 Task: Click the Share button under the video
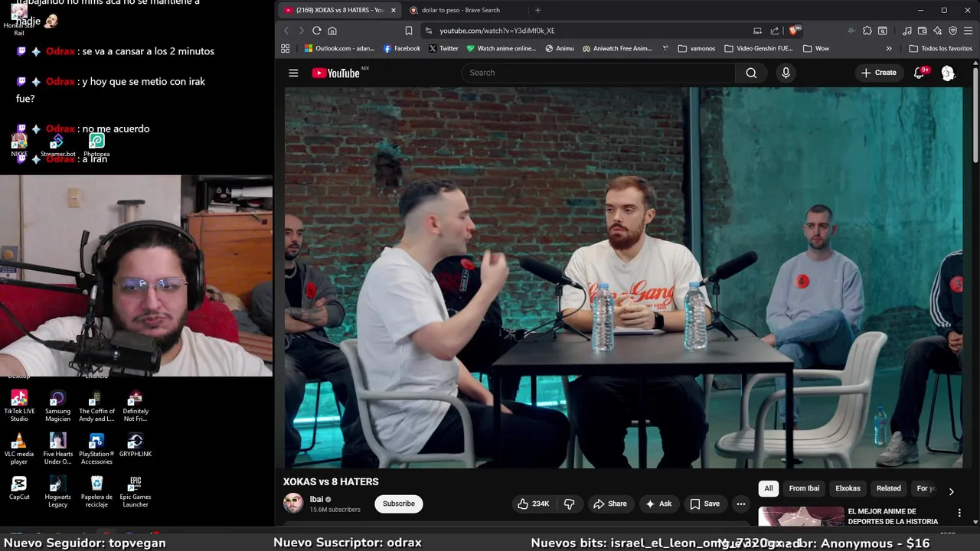[610, 504]
